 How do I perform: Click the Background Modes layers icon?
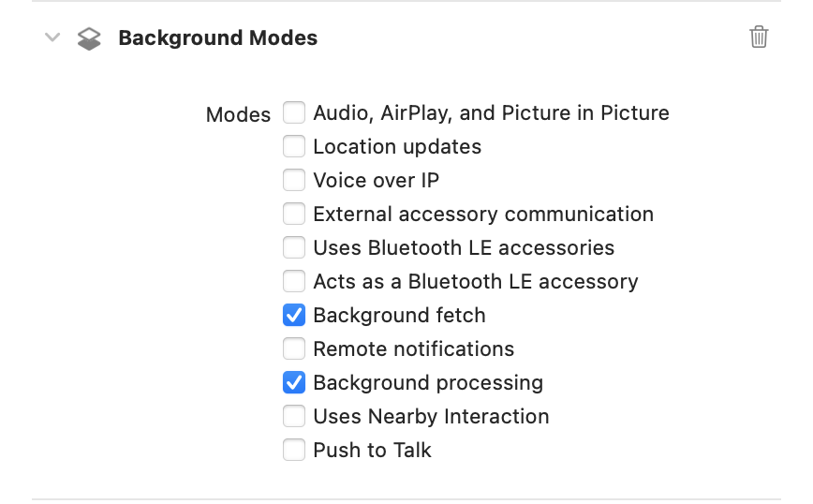[x=89, y=38]
